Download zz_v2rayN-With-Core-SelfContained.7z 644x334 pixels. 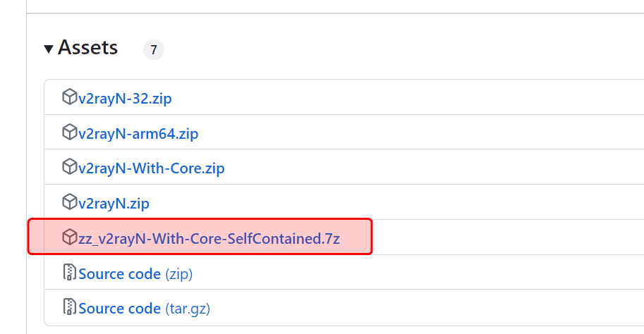[x=209, y=239]
